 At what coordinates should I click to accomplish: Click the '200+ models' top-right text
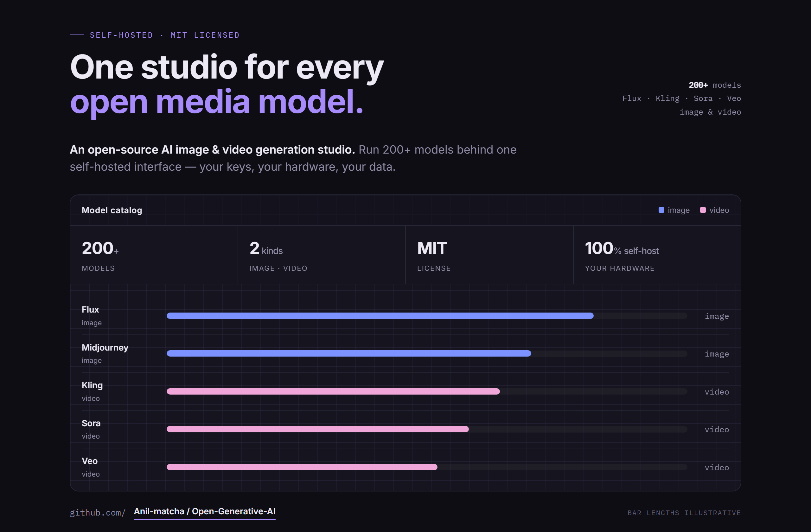pos(715,85)
